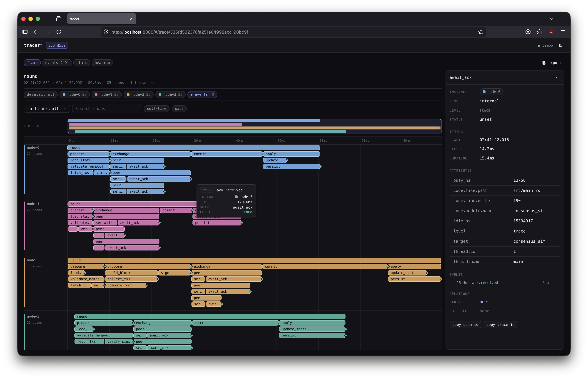Viewport: 588px width, 379px height.
Task: Click event diamond after node-2 compute_root
Action: pos(147,285)
